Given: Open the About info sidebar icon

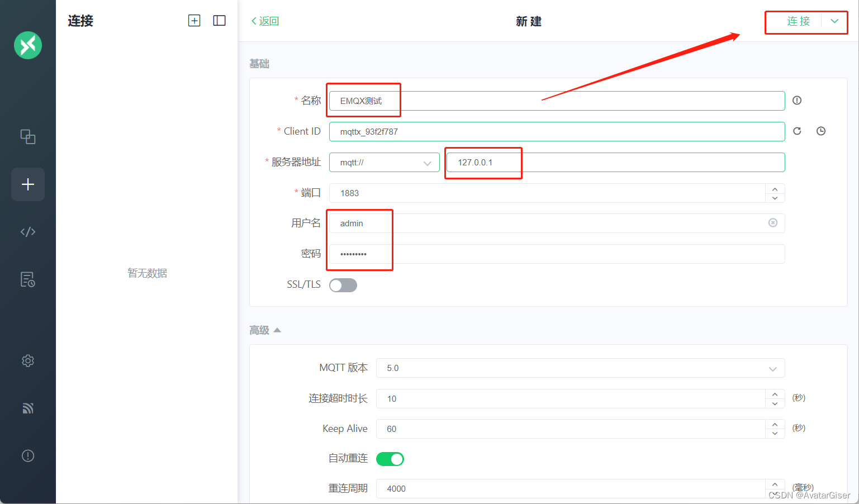Looking at the screenshot, I should [x=28, y=456].
